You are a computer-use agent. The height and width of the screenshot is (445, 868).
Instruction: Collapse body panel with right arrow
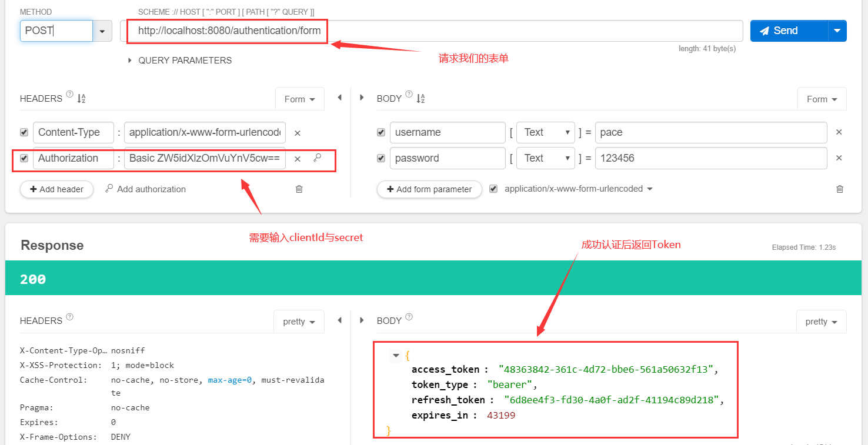click(x=362, y=98)
